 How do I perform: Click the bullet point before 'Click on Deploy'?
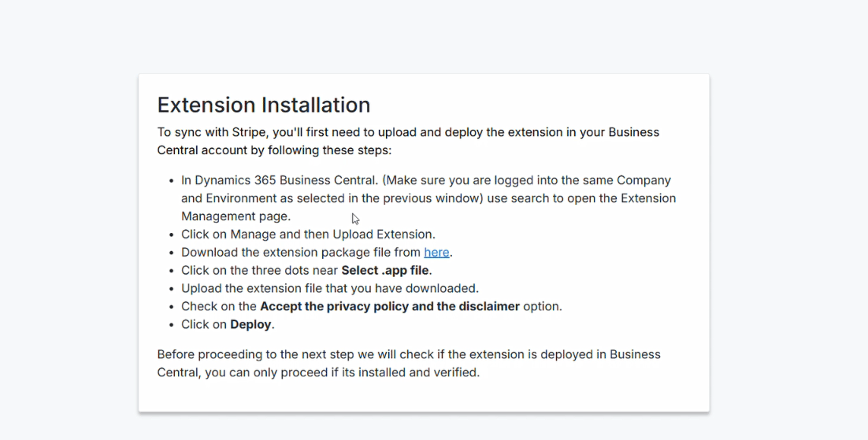(172, 325)
